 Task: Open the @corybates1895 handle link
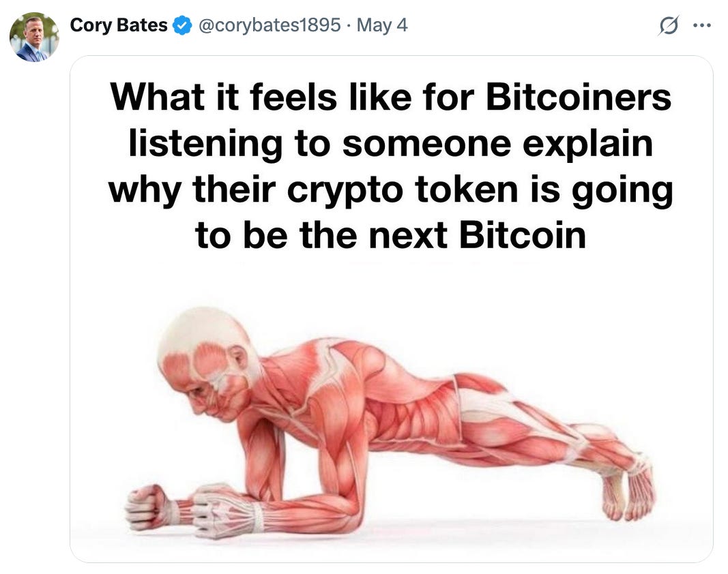pos(270,25)
